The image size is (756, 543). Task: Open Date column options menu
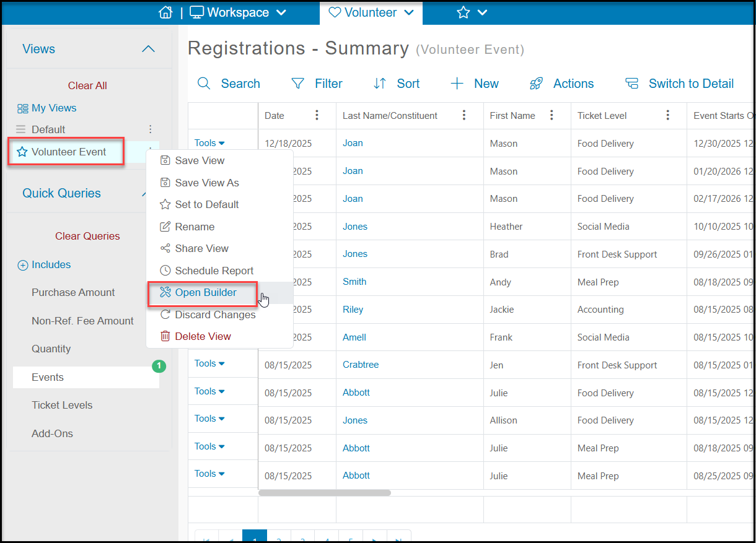click(x=317, y=115)
